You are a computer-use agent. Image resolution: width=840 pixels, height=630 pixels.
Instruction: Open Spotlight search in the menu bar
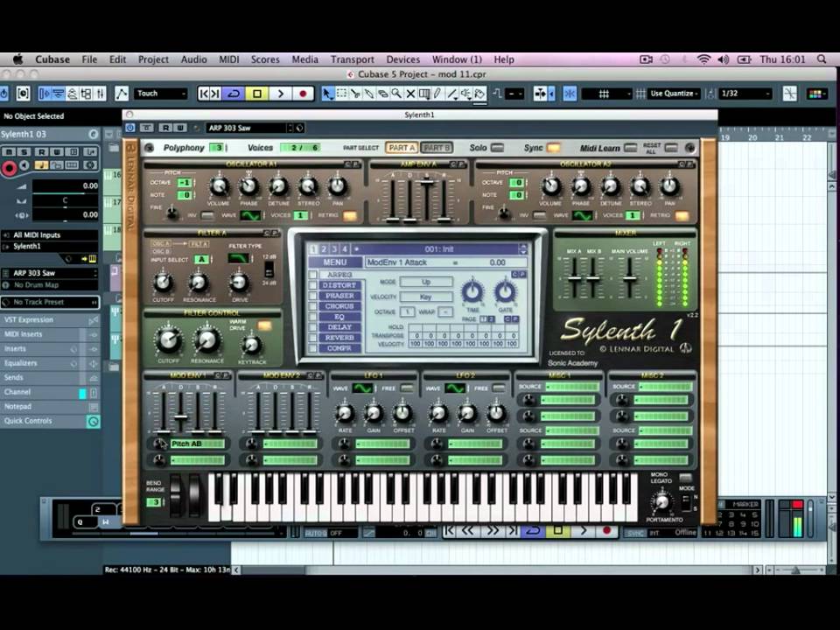pos(822,59)
